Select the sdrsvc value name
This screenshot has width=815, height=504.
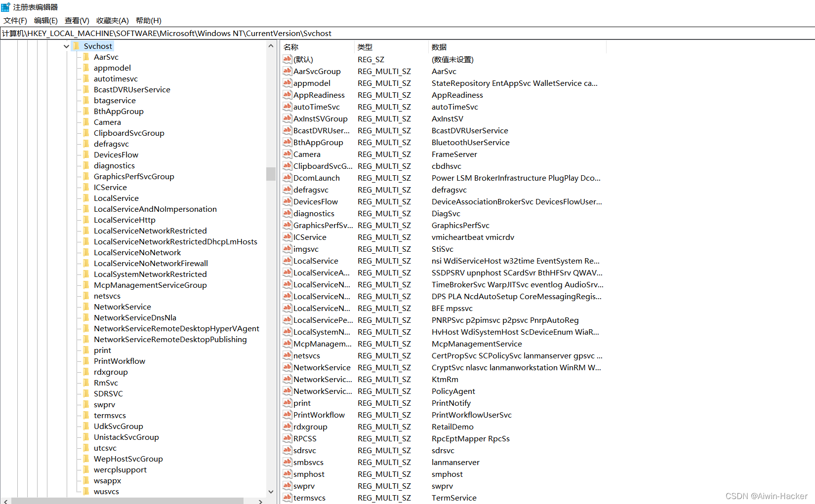tap(305, 450)
